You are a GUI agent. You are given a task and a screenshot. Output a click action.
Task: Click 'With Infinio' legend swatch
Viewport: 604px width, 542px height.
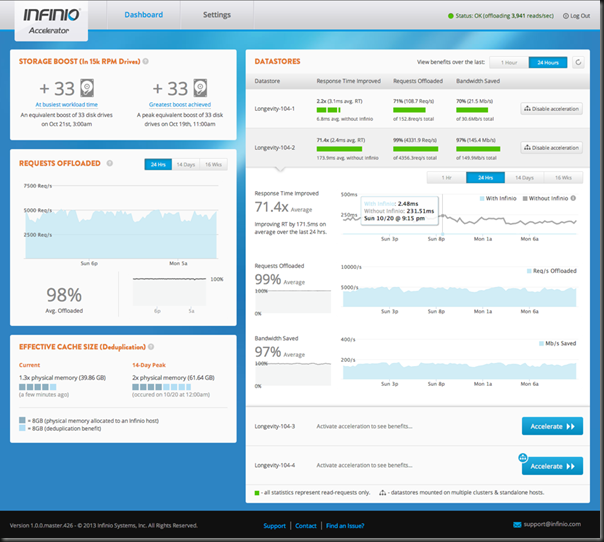pos(482,198)
